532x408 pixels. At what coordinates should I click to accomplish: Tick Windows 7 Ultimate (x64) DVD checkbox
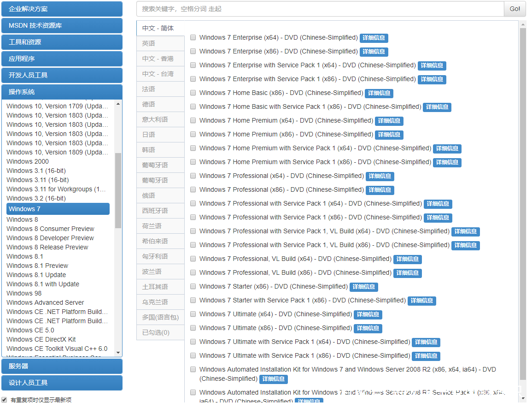click(193, 314)
